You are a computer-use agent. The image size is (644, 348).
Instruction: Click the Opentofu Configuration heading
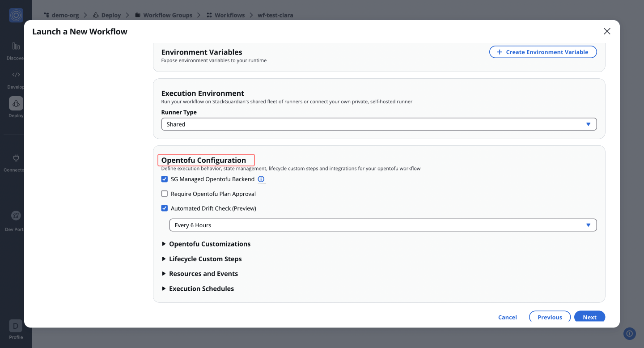pyautogui.click(x=203, y=160)
